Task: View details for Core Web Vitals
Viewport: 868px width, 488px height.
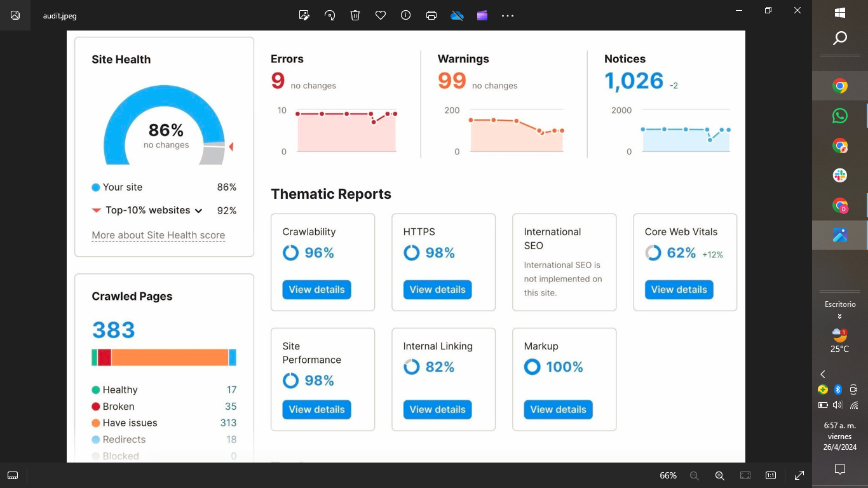Action: click(x=679, y=290)
